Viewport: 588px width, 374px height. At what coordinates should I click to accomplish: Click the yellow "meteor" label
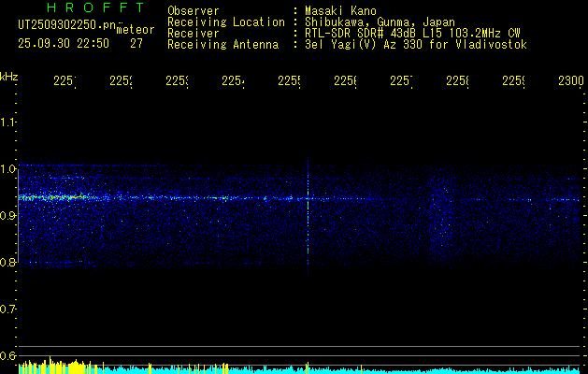click(x=136, y=30)
